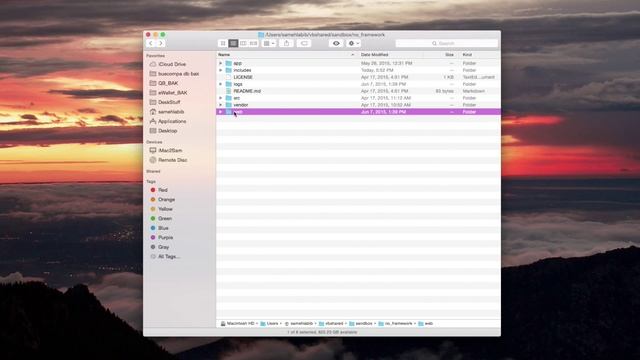Select the app folder icon

(229, 63)
